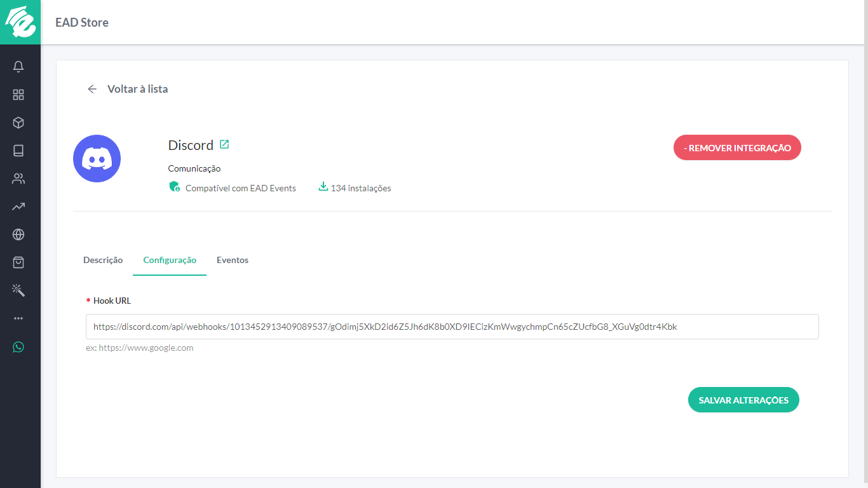This screenshot has width=868, height=488.
Task: Save changes with Salvar Alterações button
Action: [x=743, y=400]
